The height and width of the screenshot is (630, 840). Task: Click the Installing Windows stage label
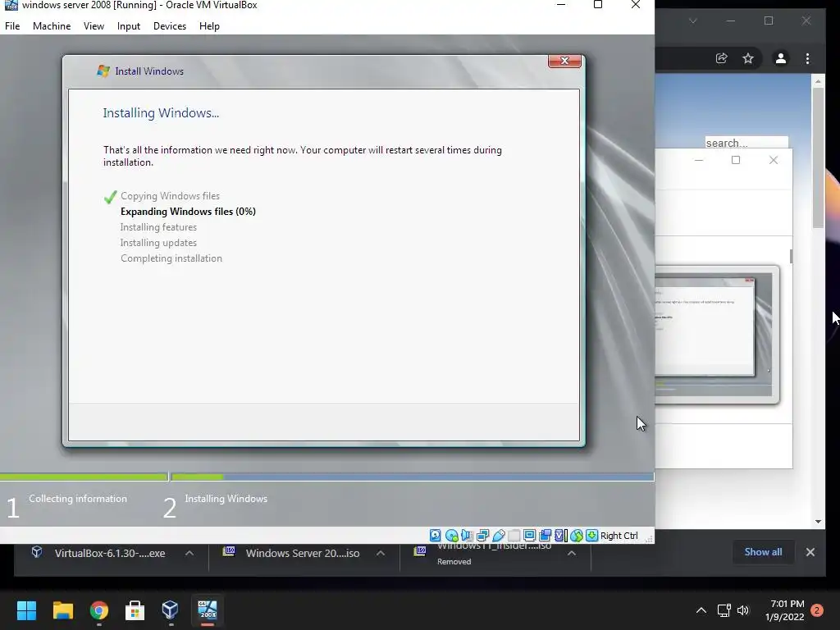click(226, 498)
